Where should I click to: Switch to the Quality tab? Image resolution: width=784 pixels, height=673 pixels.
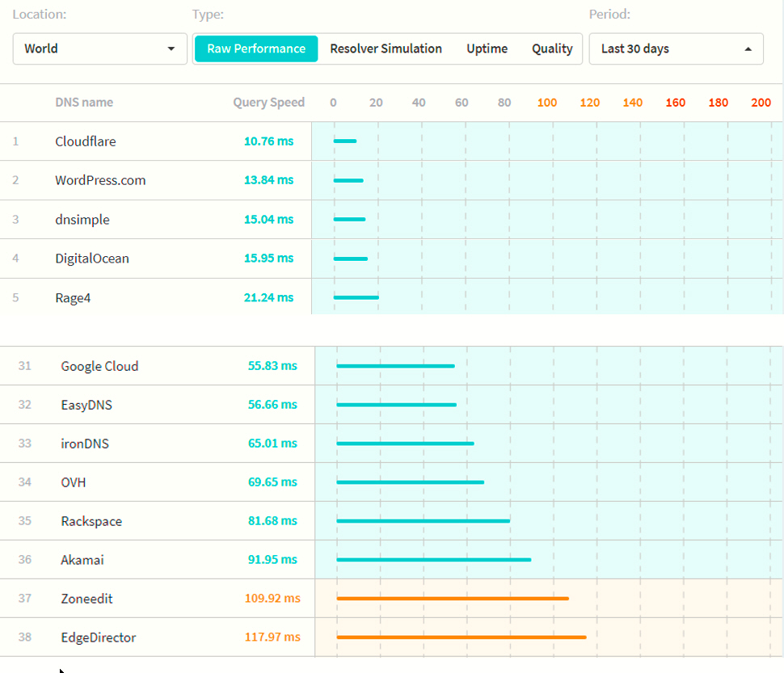pyautogui.click(x=552, y=49)
